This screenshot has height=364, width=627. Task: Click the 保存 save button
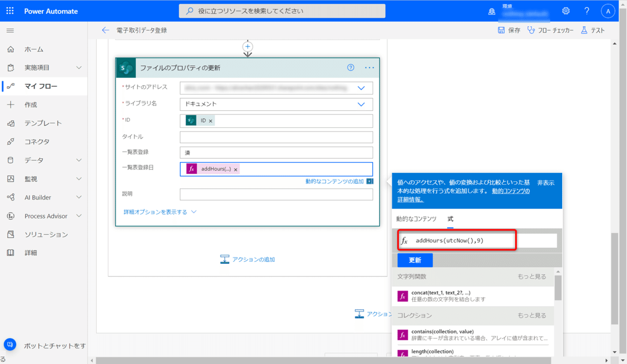coord(509,30)
